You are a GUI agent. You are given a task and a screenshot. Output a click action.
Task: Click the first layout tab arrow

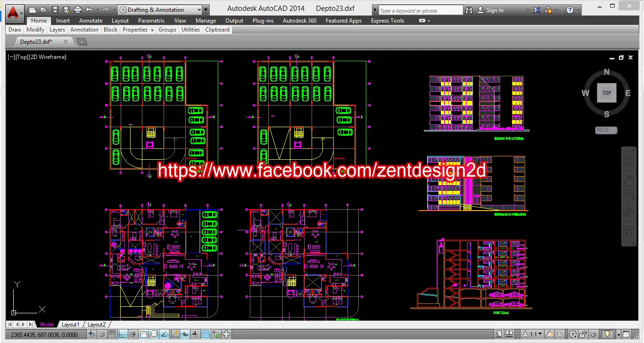(10, 324)
